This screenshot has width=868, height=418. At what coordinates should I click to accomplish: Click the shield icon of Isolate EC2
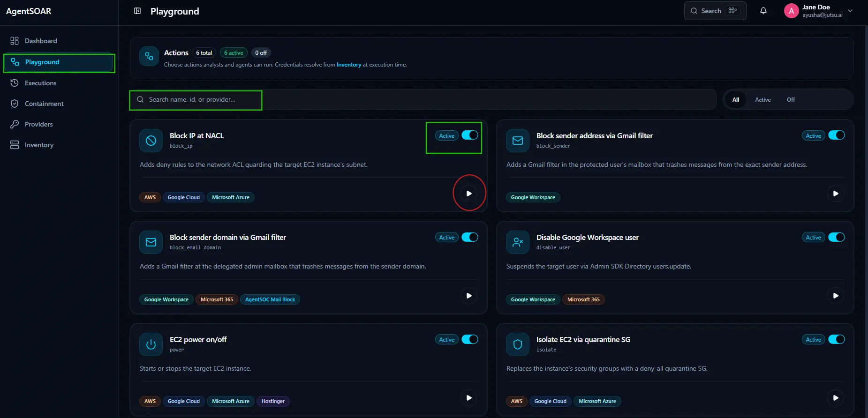click(518, 344)
